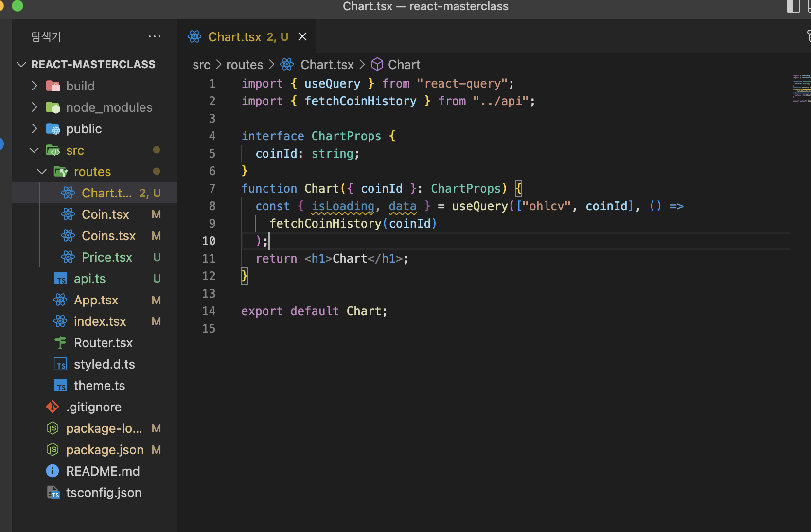811x532 pixels.
Task: Expand the node_modules folder
Action: 34,107
